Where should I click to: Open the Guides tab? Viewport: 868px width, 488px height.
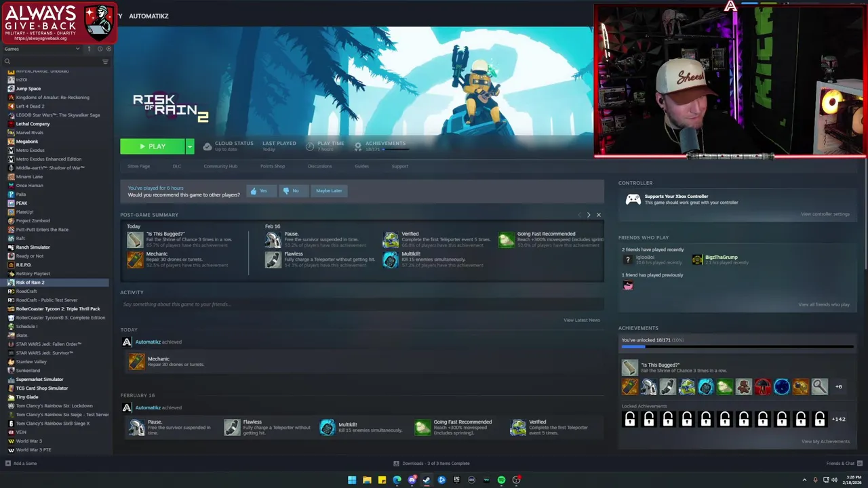pos(362,166)
